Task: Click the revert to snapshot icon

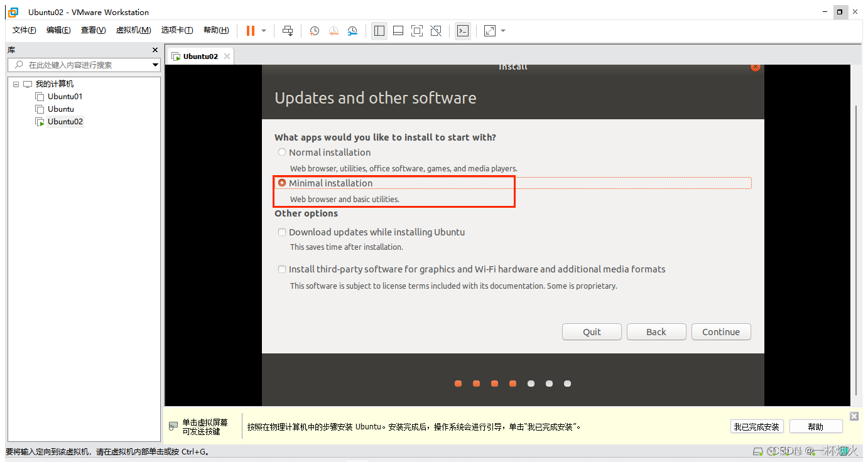Action: click(334, 31)
